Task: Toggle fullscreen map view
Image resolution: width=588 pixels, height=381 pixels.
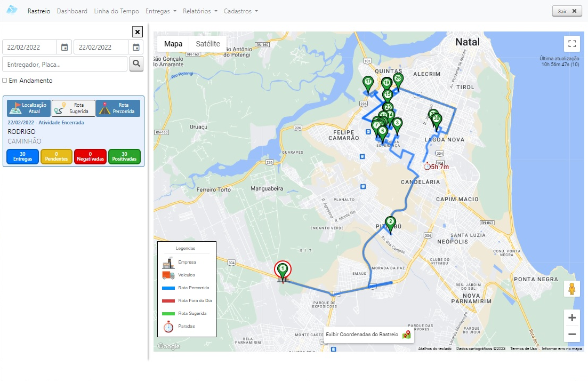Action: coord(572,44)
